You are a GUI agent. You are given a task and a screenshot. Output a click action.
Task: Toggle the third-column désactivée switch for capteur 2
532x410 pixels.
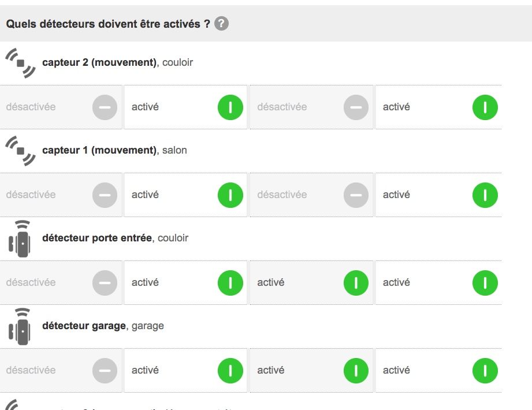pyautogui.click(x=312, y=107)
